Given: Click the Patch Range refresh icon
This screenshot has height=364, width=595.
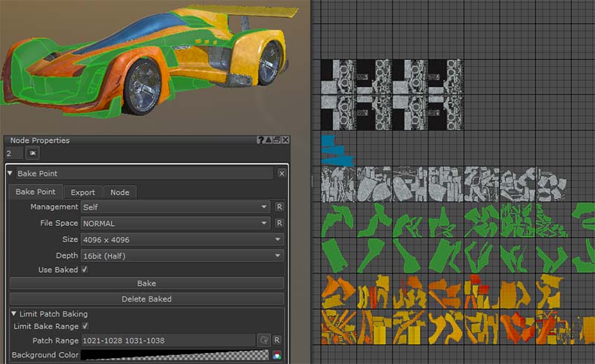Looking at the screenshot, I should pyautogui.click(x=263, y=340).
